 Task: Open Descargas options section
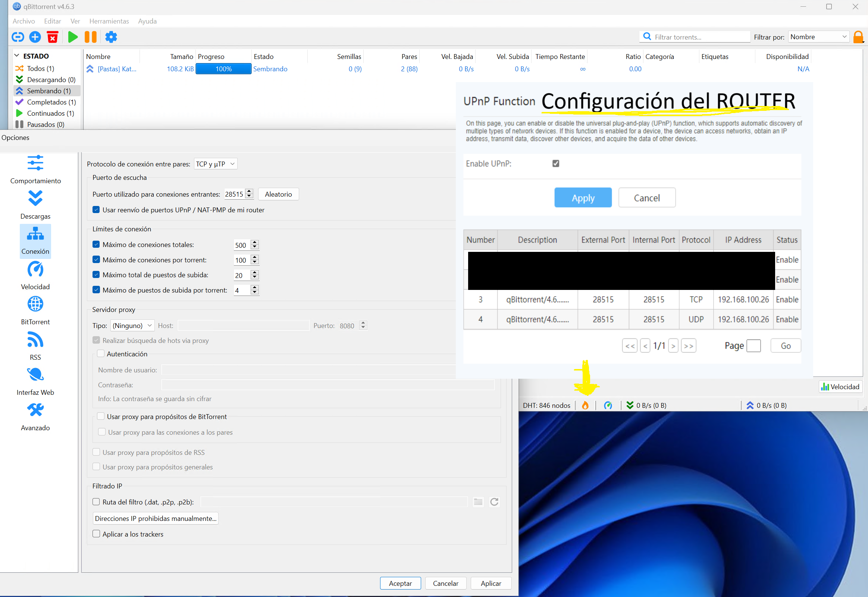click(35, 205)
